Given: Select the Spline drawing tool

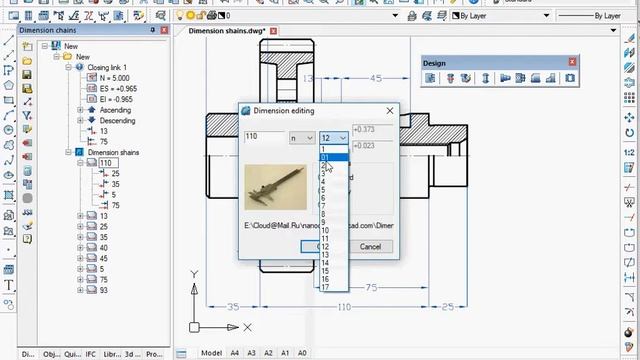Looking at the screenshot, I should coord(9,160).
